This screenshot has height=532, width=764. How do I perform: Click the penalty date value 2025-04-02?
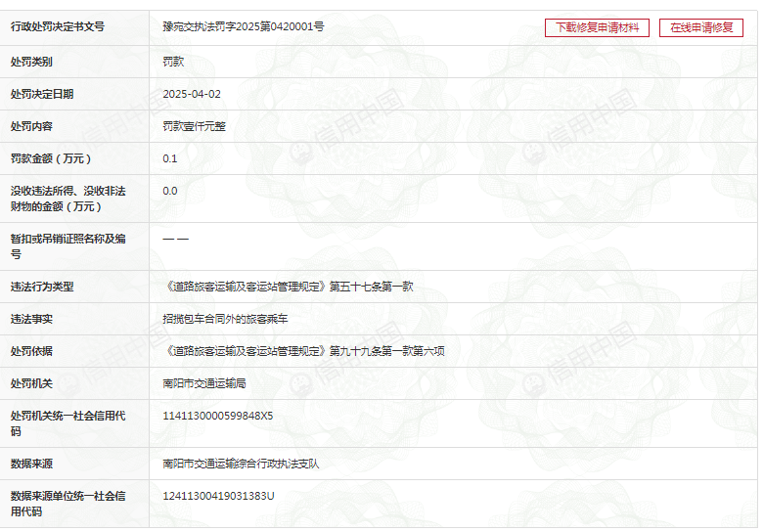[192, 94]
